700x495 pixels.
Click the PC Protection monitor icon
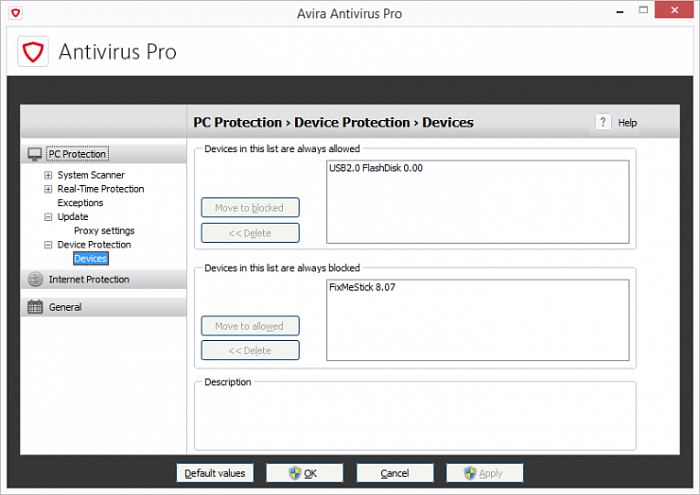tap(35, 154)
